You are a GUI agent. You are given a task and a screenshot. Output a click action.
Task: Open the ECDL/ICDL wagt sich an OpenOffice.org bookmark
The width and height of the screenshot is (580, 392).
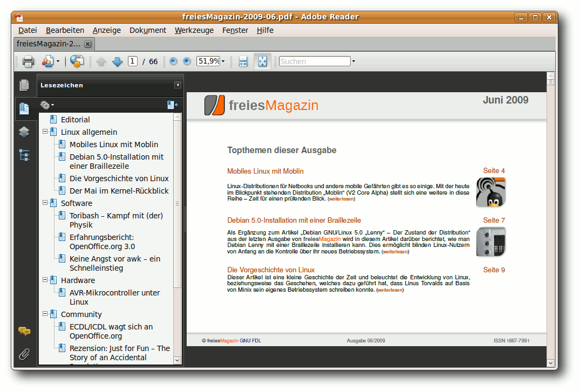point(111,332)
